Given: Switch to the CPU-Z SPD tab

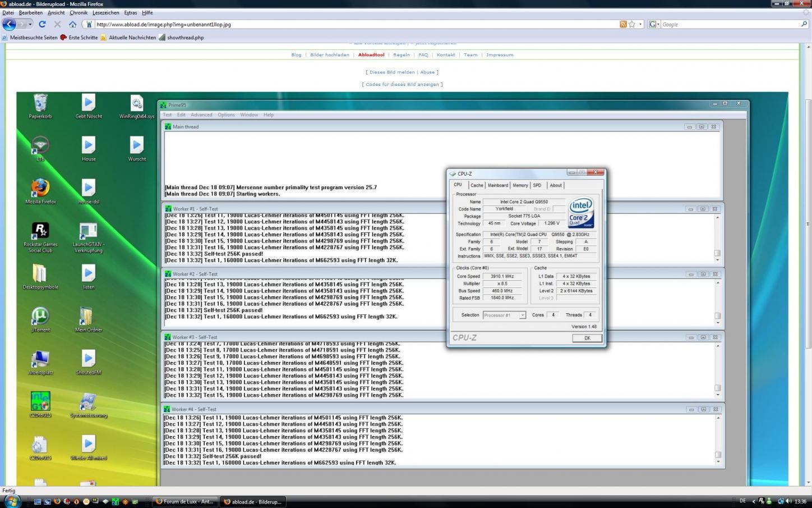Looking at the screenshot, I should (x=537, y=185).
